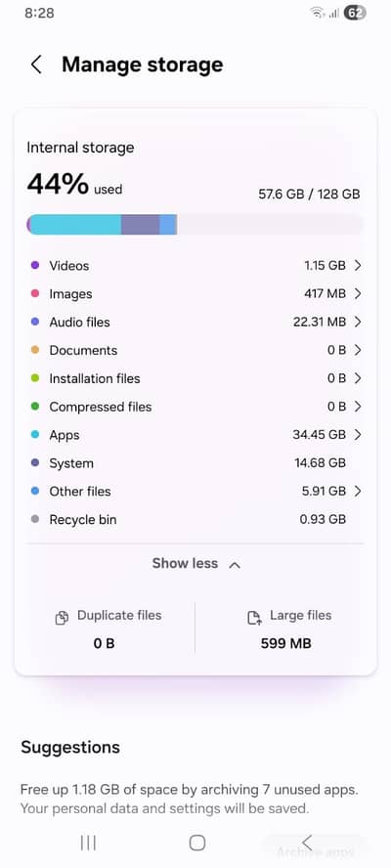Open the Apps chevron arrow
This screenshot has width=391, height=868.
coord(358,435)
